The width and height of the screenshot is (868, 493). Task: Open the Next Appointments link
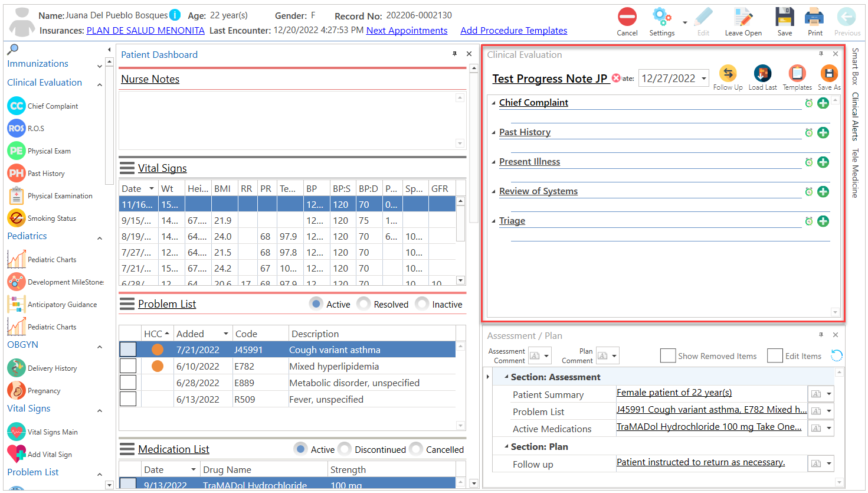(x=407, y=31)
